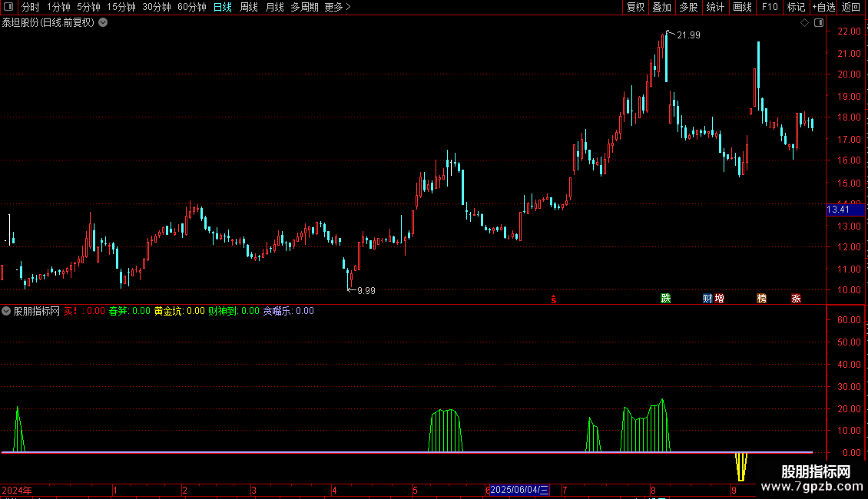Click the 9.99 low price label
868x499 pixels.
pos(366,291)
